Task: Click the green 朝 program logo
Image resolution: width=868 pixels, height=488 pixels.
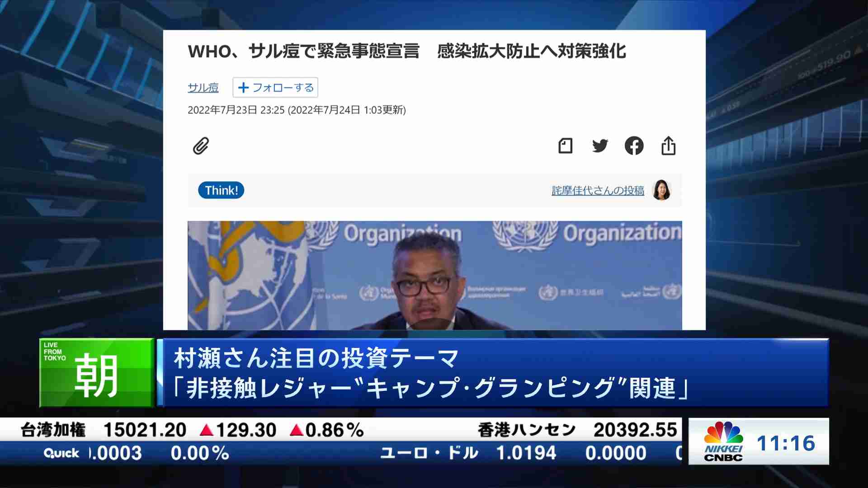Action: [97, 373]
